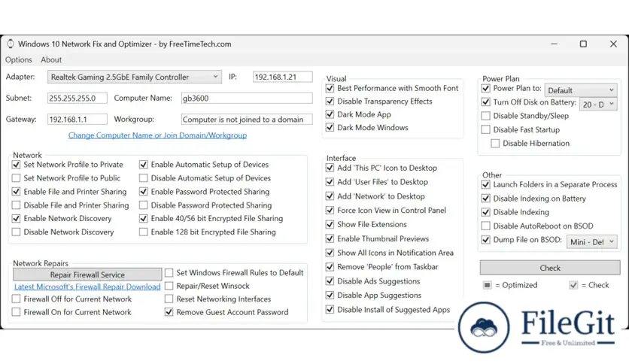Check Enable 128 bit Encrypted File Sharing

click(143, 232)
